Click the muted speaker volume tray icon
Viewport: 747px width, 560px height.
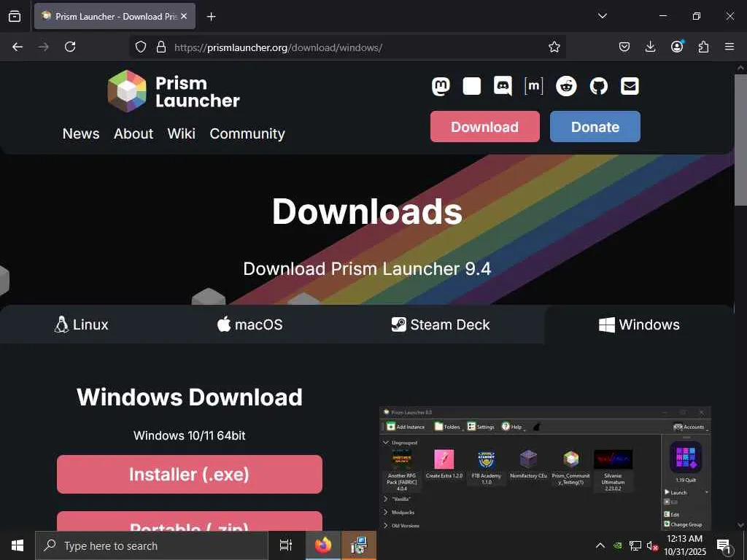(652, 545)
